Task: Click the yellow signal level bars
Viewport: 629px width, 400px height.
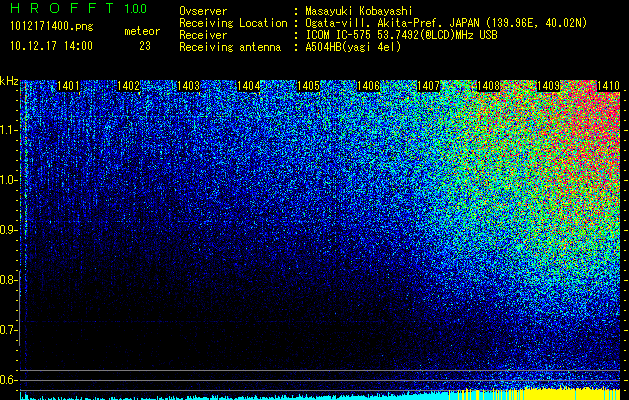Action: coord(534,394)
